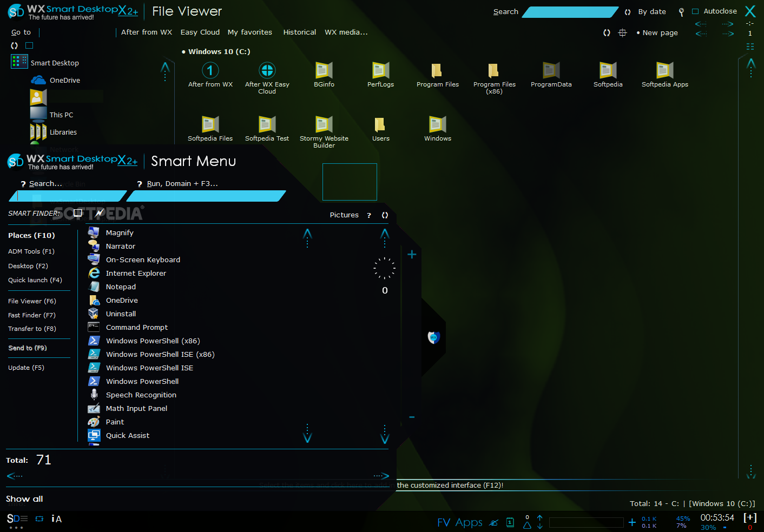
Task: Click the down arrow below the Smart Menu application list
Action: click(307, 434)
